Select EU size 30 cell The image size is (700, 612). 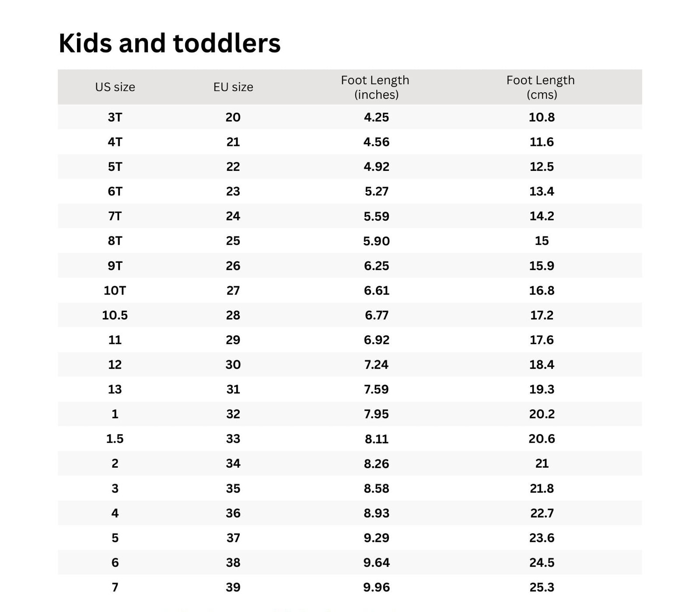233,365
